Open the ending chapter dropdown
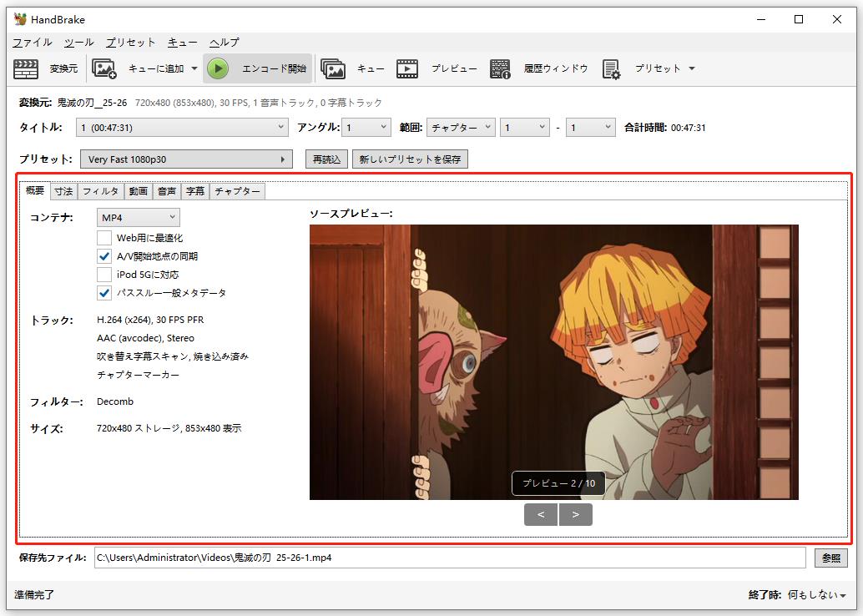Viewport: 863px width, 616px height. point(591,128)
